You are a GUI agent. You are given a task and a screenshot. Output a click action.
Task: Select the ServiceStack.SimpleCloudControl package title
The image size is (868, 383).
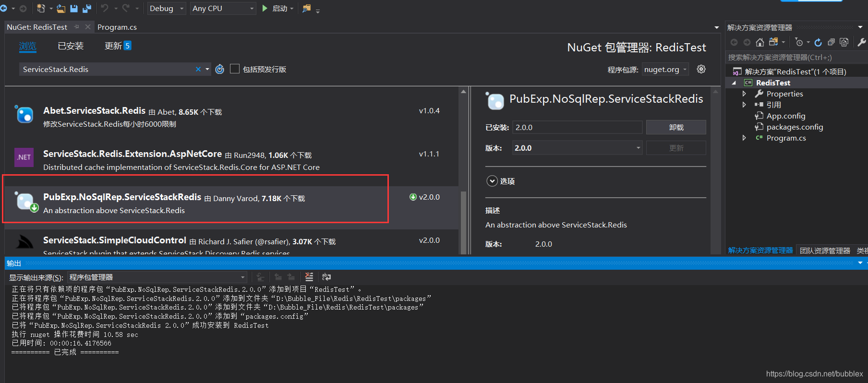point(115,240)
